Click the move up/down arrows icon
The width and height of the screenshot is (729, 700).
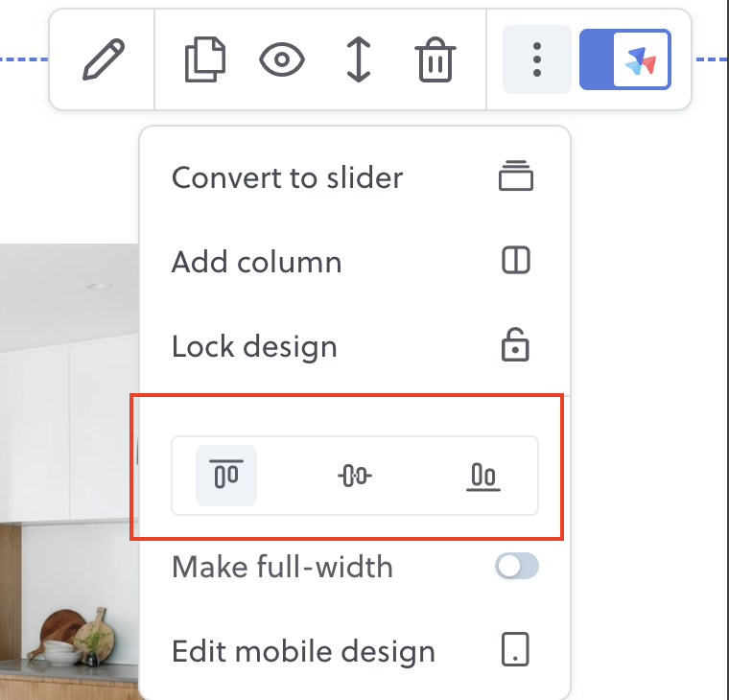358,59
